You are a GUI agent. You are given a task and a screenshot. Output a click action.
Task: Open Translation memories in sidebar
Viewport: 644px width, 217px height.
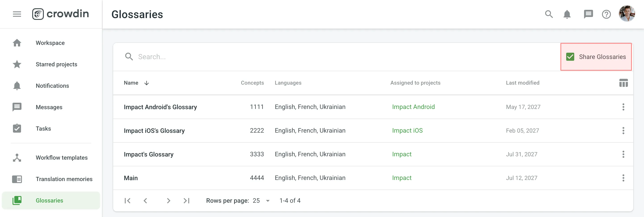click(x=64, y=179)
